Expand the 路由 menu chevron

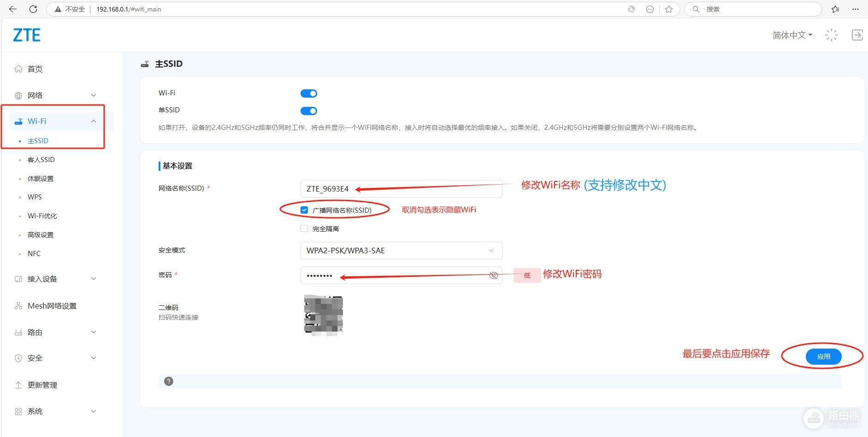pos(94,332)
